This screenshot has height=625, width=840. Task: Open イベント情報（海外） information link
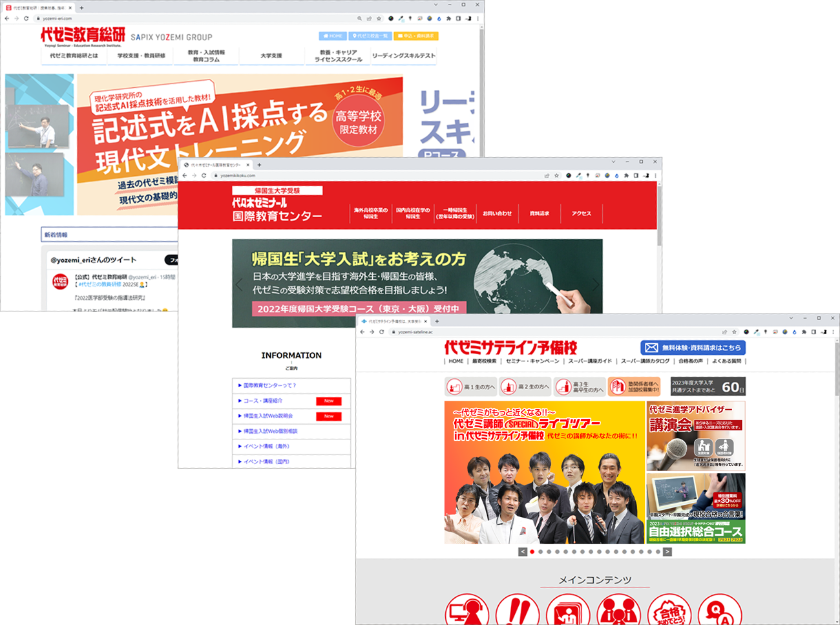coord(266,447)
